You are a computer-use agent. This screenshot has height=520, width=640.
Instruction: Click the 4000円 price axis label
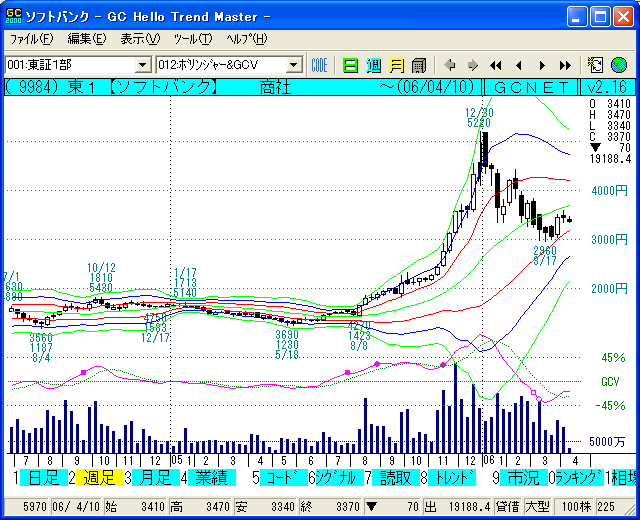click(609, 191)
